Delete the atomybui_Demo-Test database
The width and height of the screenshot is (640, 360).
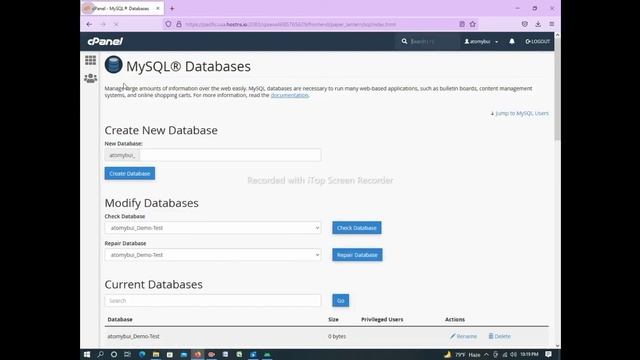tap(500, 336)
